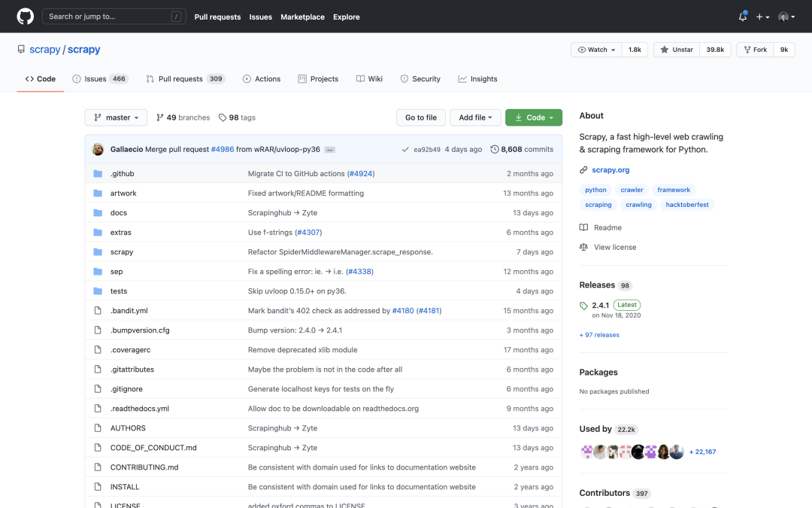Select the hacktoberfest topic tag
The image size is (812, 508).
[x=687, y=205]
